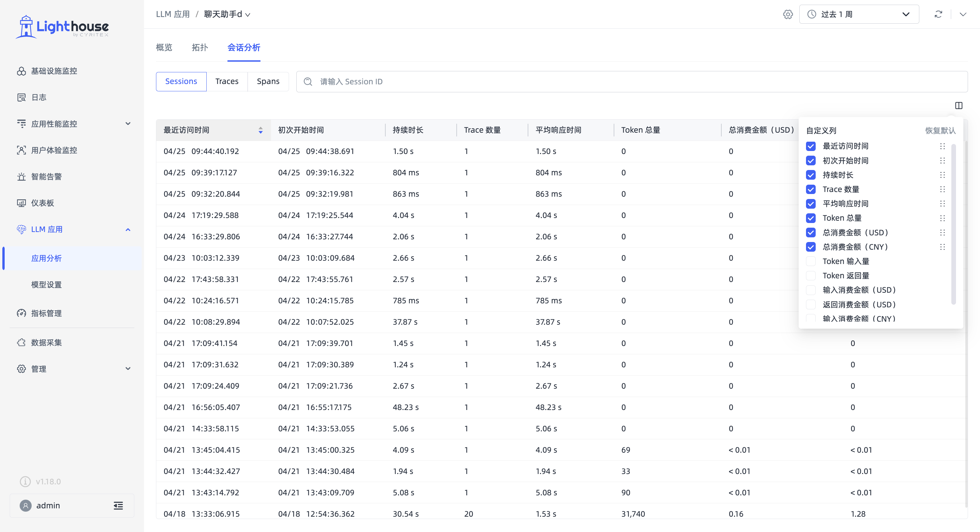The image size is (980, 532).
Task: Click 恢复默认 to reset columns
Action: tap(940, 131)
